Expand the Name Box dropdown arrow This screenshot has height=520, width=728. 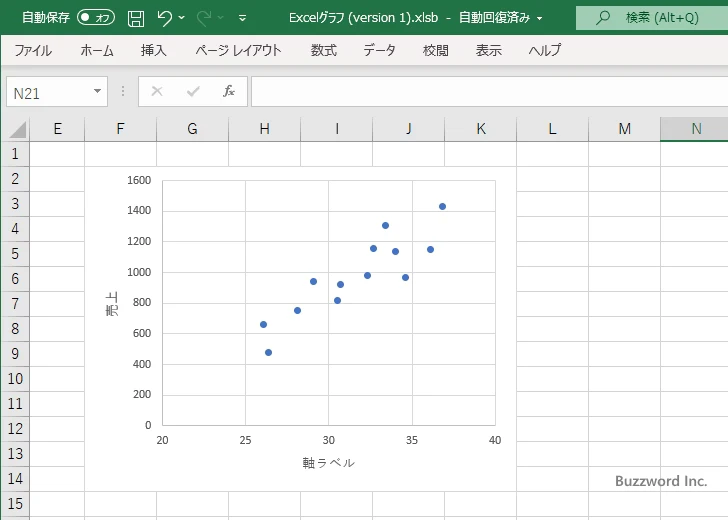click(97, 91)
